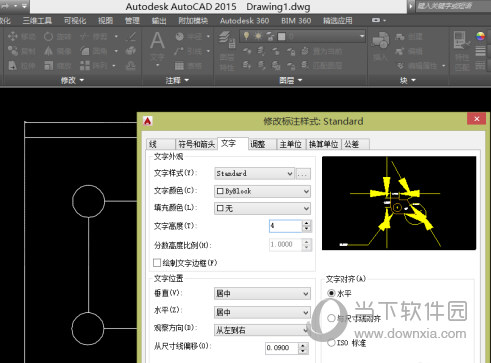Select the Array tool
491x363 pixels.
[94, 66]
